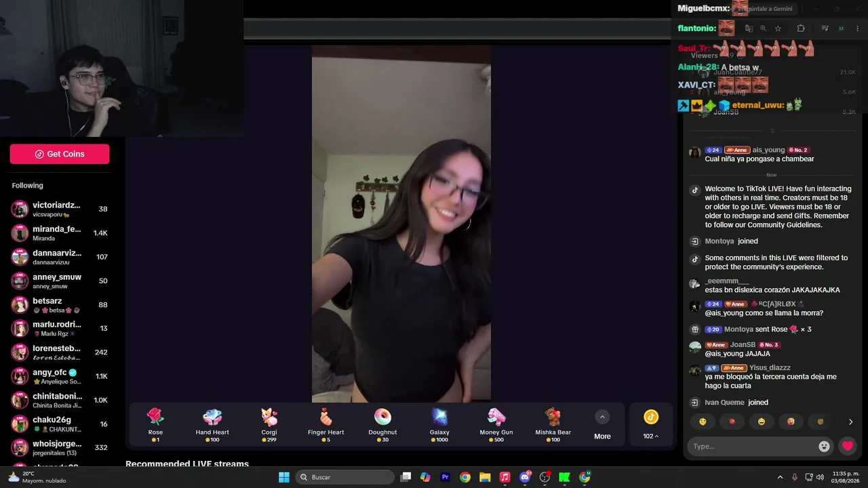The height and width of the screenshot is (488, 868).
Task: Select lorenesteb in the Following list
Action: 60,352
